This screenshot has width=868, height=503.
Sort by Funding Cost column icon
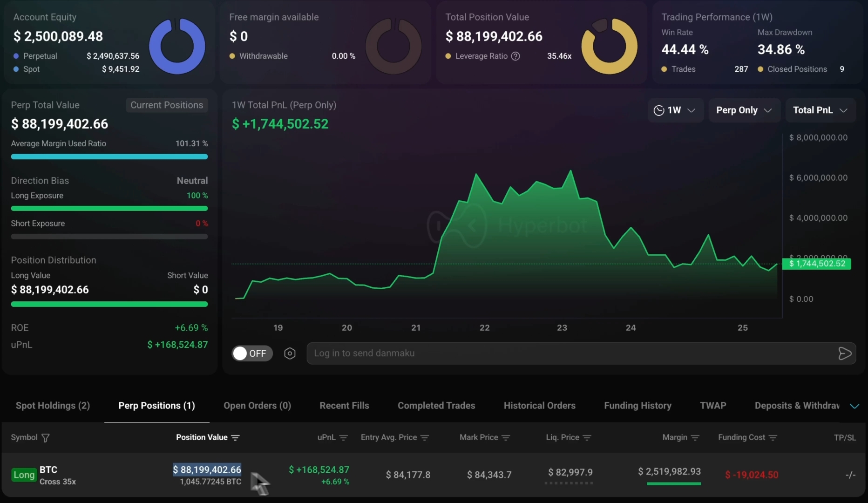(x=773, y=438)
